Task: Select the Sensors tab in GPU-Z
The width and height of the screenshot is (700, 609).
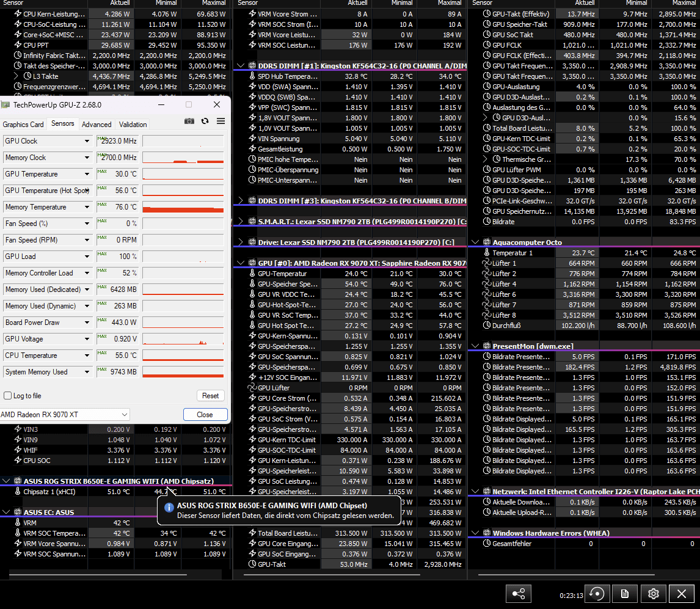Action: click(63, 123)
